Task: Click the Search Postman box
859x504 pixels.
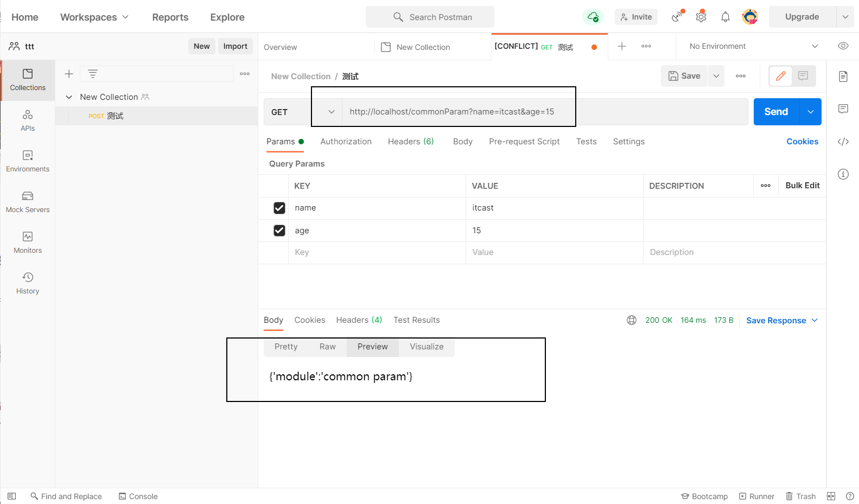Action: click(430, 17)
